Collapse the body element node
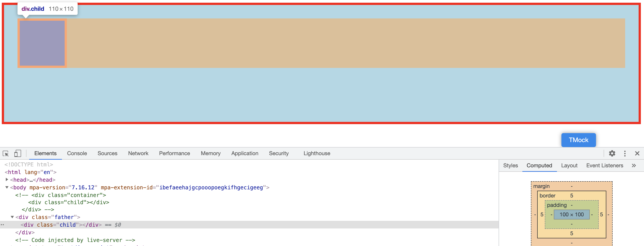 [7, 187]
